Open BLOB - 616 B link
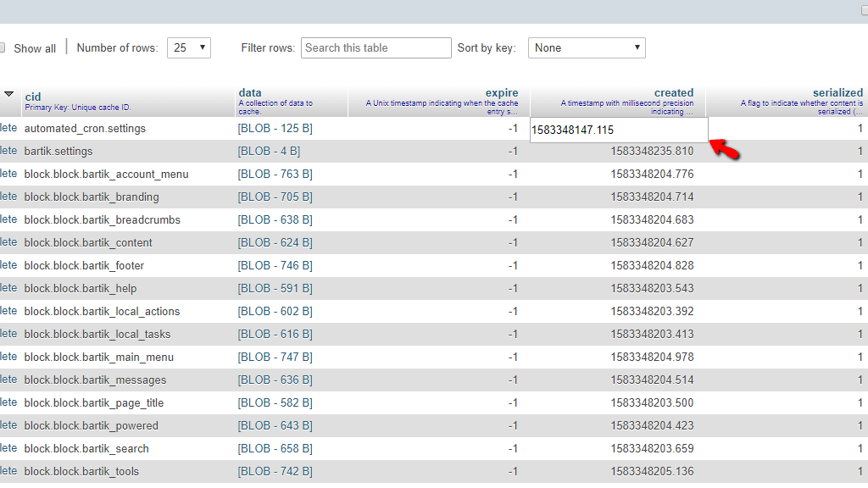The image size is (868, 488). (275, 334)
